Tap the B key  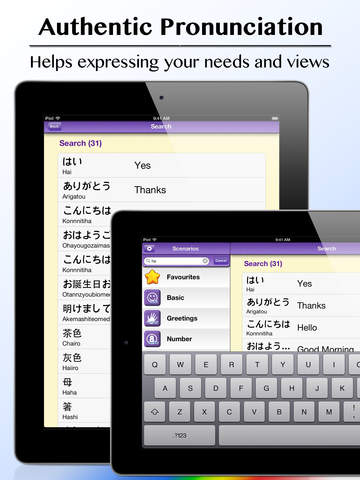279,412
